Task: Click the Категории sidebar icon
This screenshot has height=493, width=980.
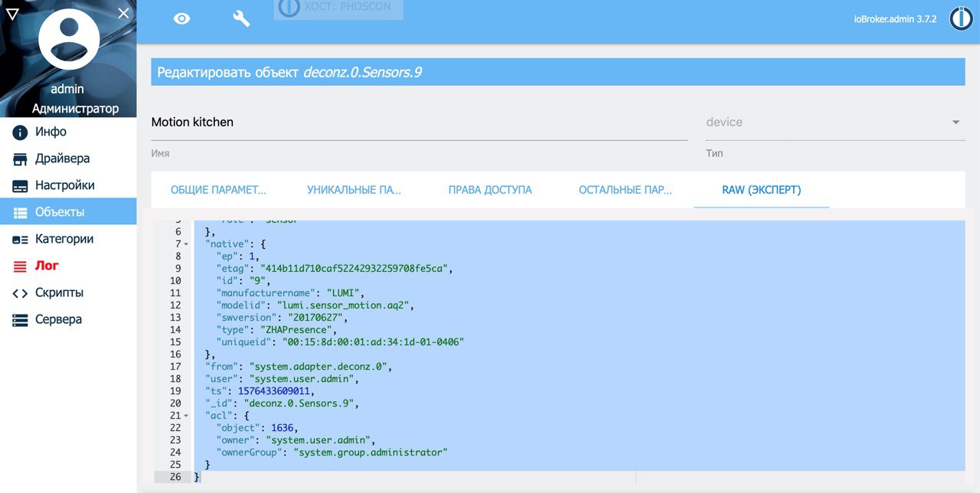Action: coord(21,240)
